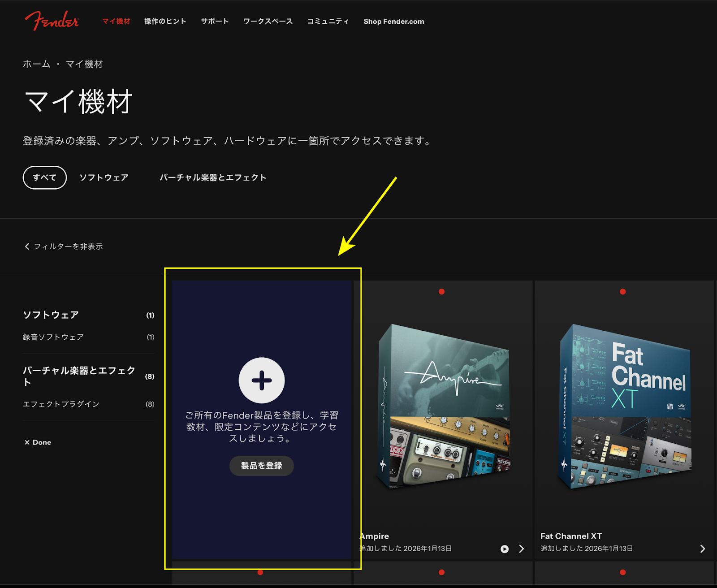Click the plus icon to register product
Viewport: 717px width, 588px height.
[x=262, y=380]
